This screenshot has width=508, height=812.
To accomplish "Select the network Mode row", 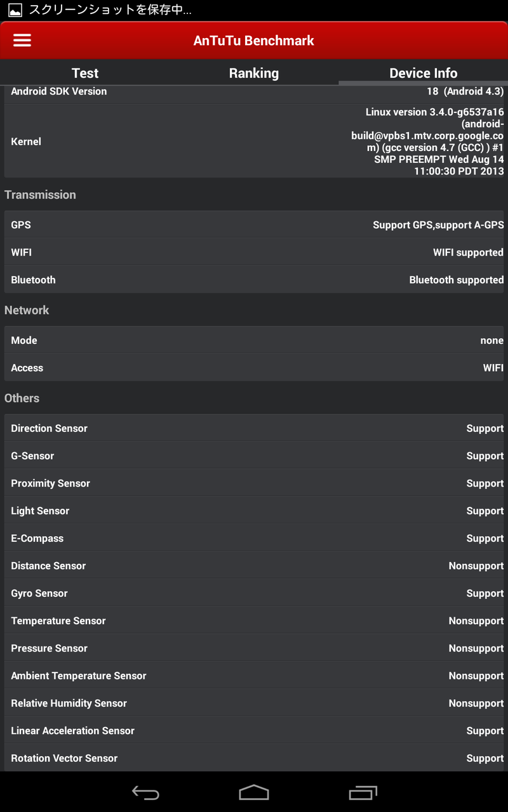I will pos(254,341).
